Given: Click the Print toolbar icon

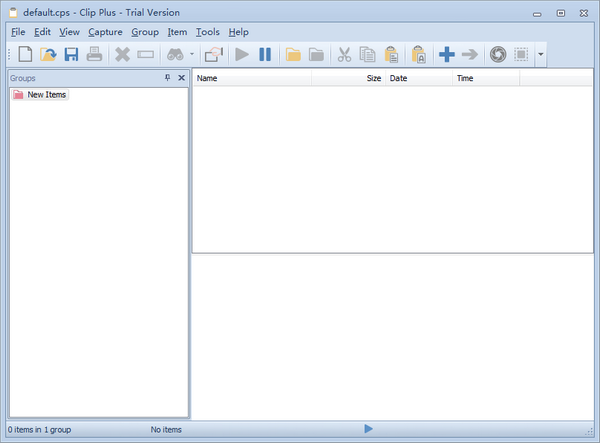Looking at the screenshot, I should 94,55.
